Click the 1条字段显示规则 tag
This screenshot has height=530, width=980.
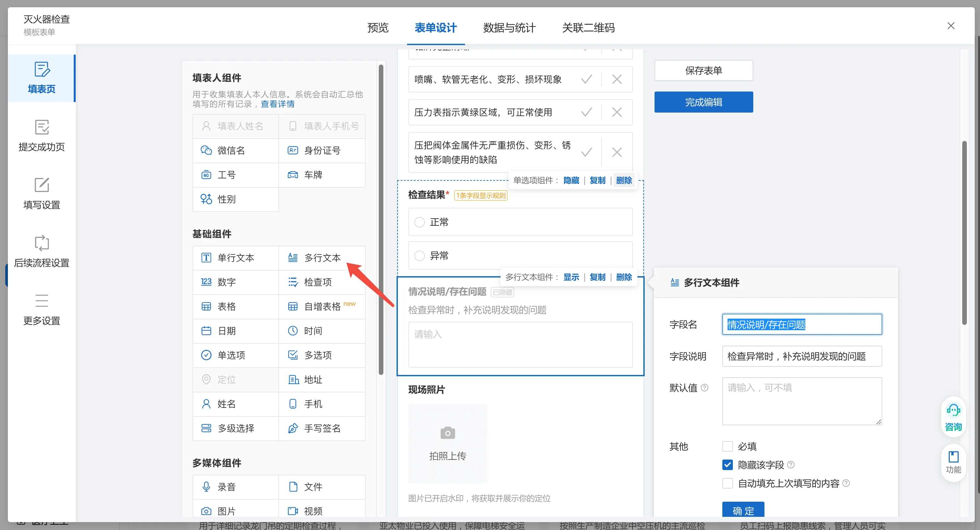tap(481, 196)
